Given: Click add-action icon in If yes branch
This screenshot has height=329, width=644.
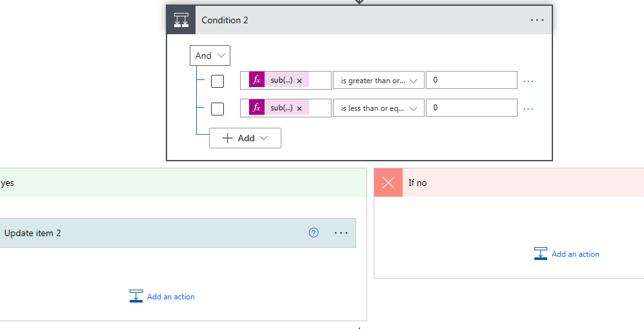Looking at the screenshot, I should 136,296.
